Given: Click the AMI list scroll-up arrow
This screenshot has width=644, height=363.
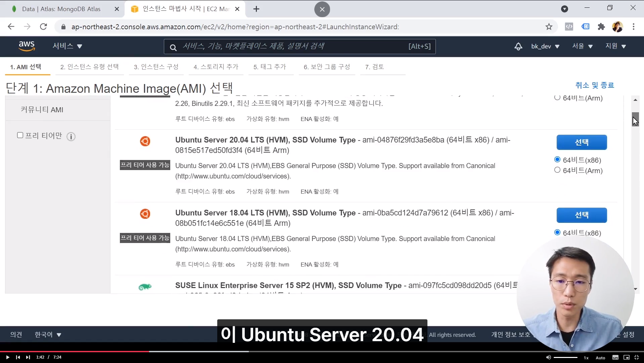Looking at the screenshot, I should [635, 100].
